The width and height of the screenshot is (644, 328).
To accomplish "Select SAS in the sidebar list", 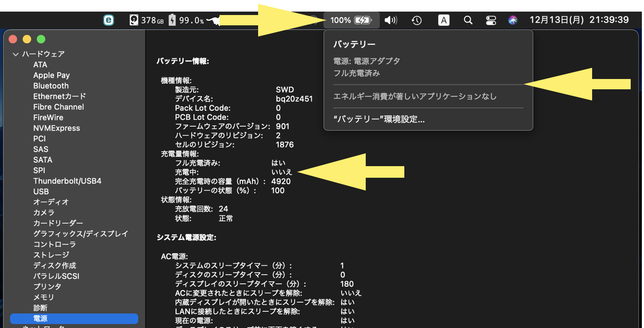I will click(x=41, y=149).
